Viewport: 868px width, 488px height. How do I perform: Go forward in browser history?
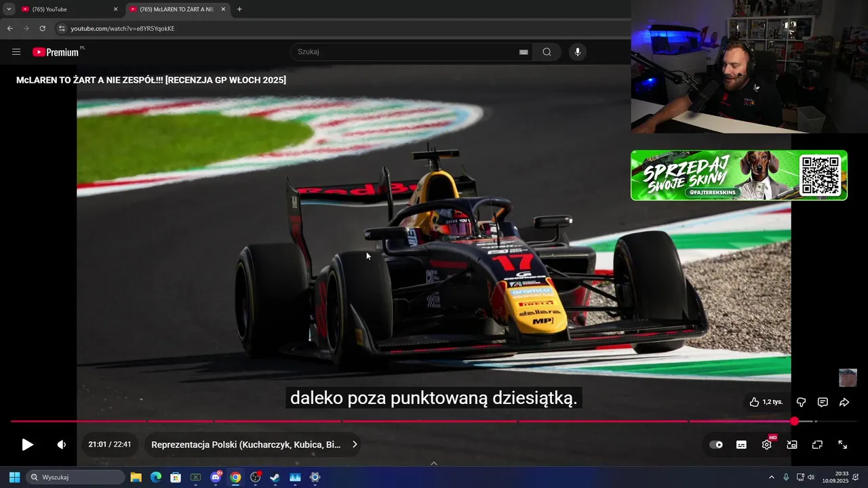[x=26, y=28]
